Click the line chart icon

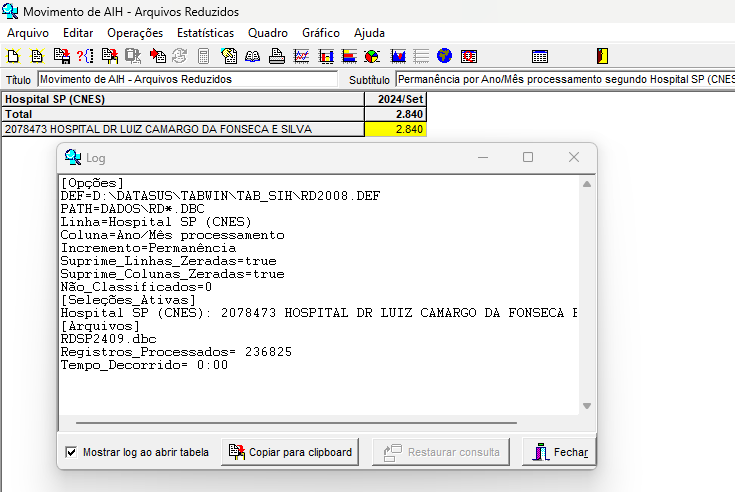click(301, 56)
